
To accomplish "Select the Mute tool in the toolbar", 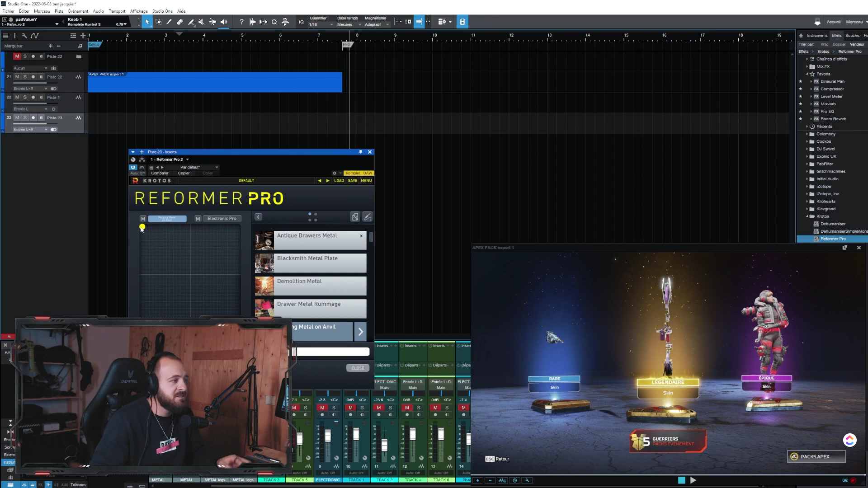I will pos(201,22).
